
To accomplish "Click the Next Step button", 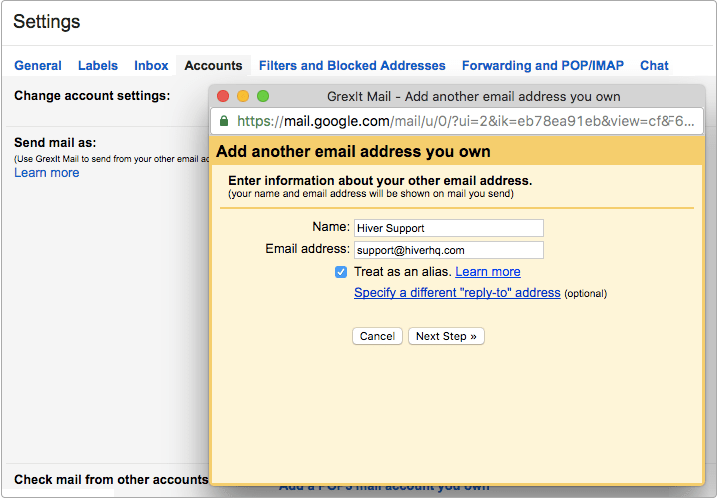I will click(x=446, y=336).
